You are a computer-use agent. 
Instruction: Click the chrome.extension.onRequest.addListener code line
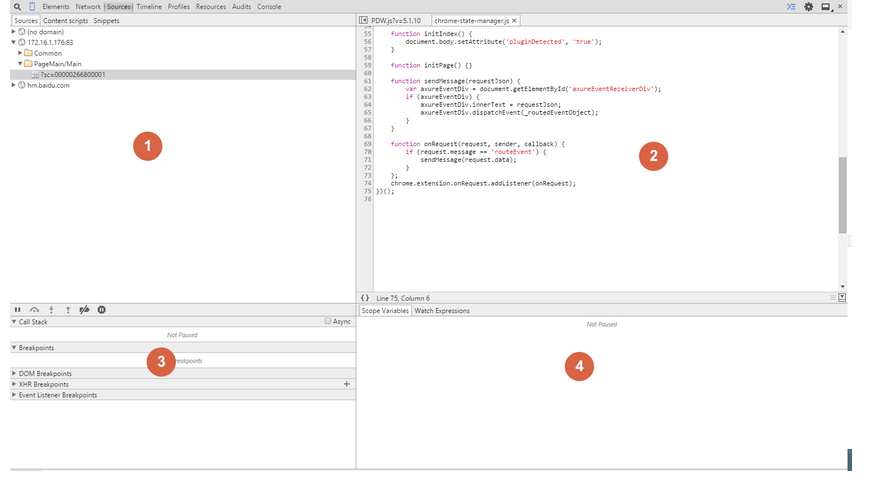click(x=483, y=183)
